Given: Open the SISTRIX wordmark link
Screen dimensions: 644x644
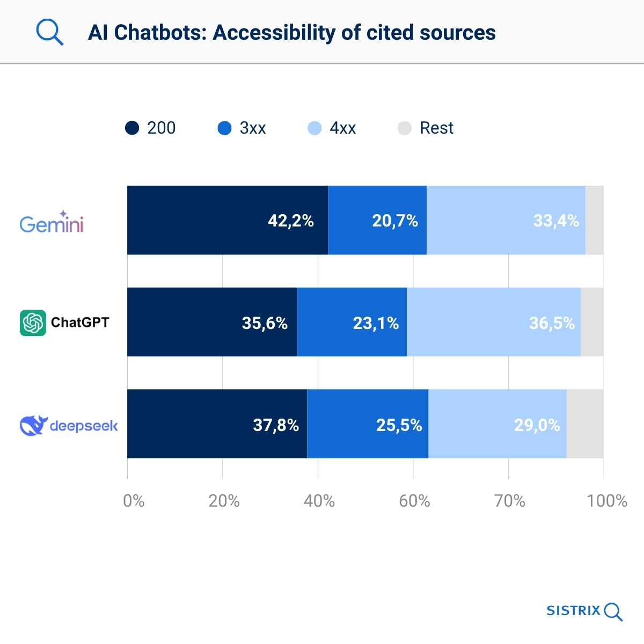Looking at the screenshot, I should (x=573, y=611).
